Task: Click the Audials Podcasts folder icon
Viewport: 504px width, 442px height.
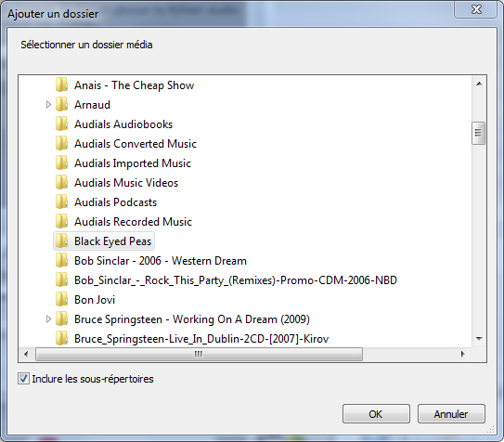Action: [61, 202]
